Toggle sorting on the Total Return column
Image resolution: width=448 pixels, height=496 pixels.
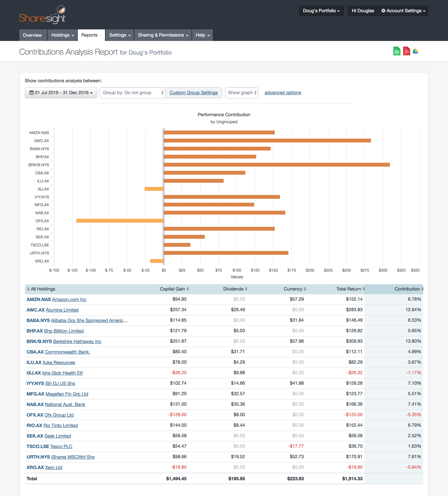coord(364,289)
